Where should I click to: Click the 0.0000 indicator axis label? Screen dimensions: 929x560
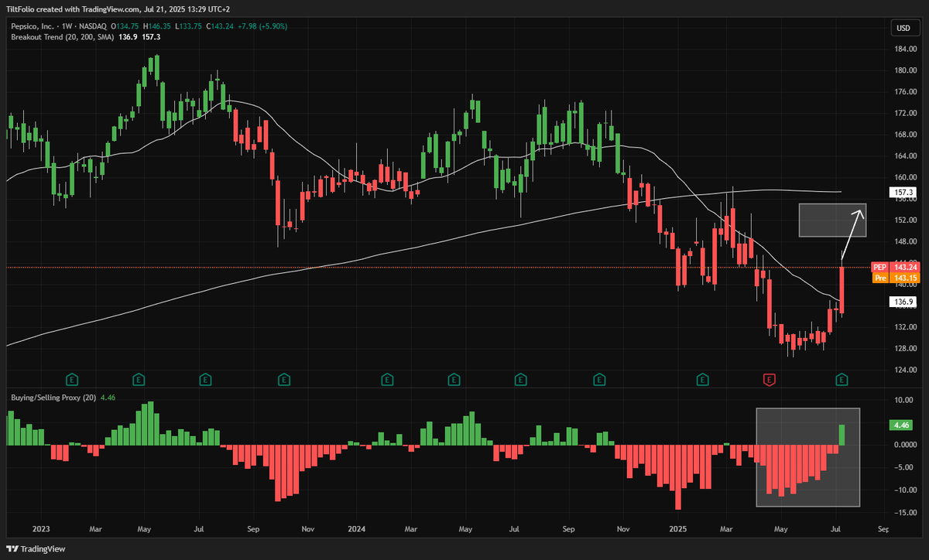[x=904, y=445]
